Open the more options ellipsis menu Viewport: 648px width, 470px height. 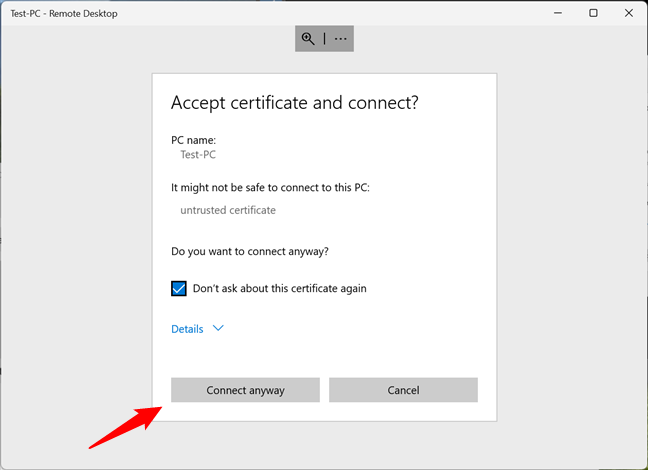click(x=341, y=39)
